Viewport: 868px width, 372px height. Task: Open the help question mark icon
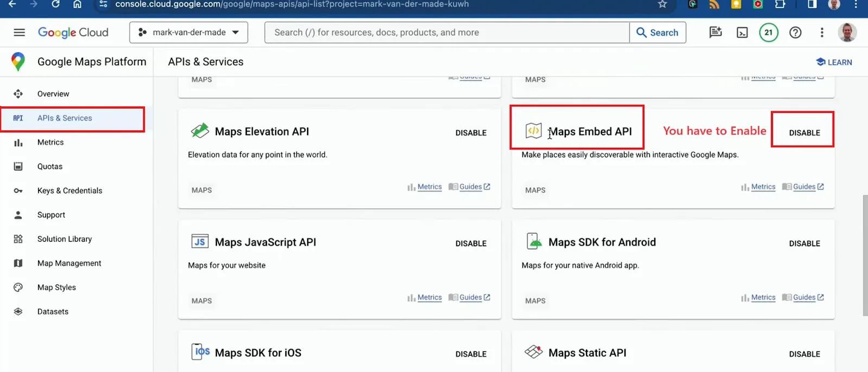point(795,33)
